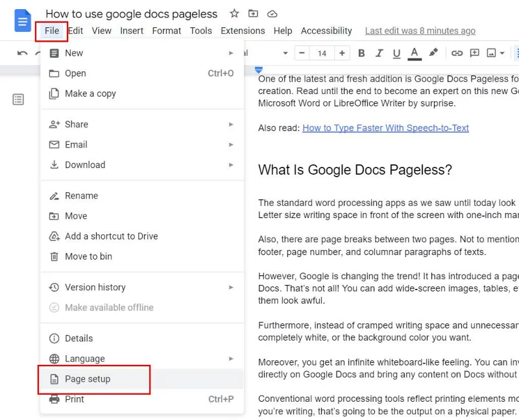Open 'How to Type Faster With Speech-to-Text' link
The height and width of the screenshot is (420, 519).
(x=385, y=128)
